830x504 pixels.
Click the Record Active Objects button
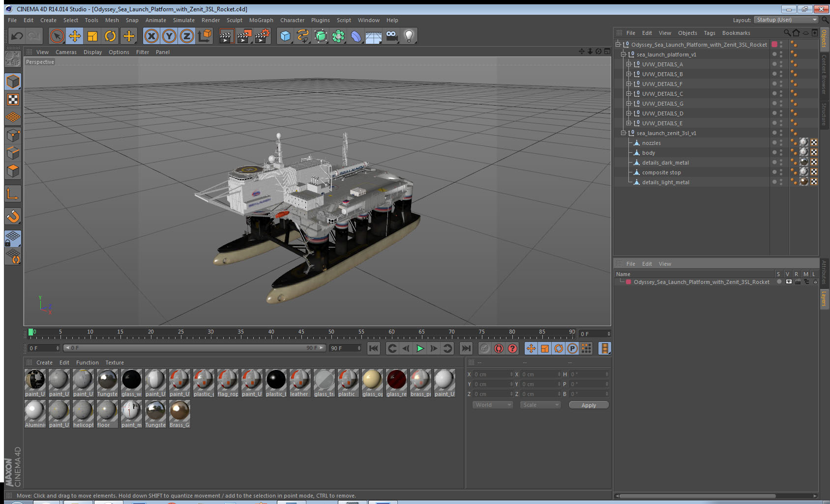point(485,348)
